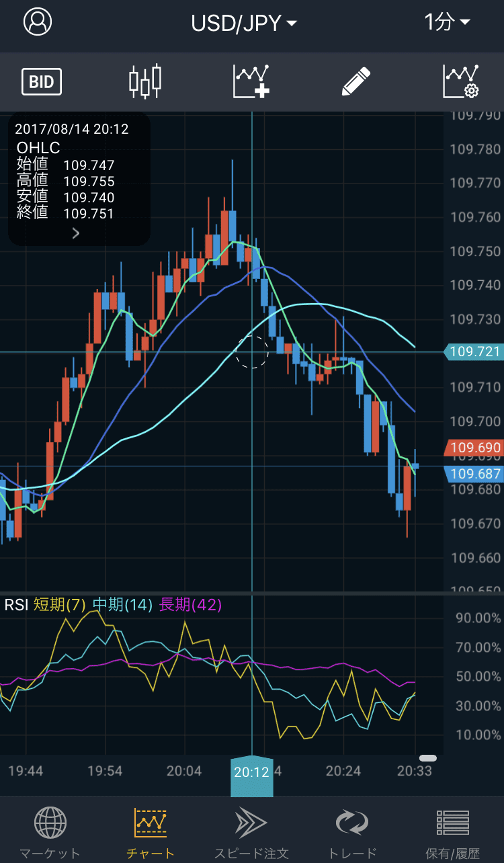The height and width of the screenshot is (863, 504).
Task: Open the スピード注文 tab
Action: tap(251, 833)
